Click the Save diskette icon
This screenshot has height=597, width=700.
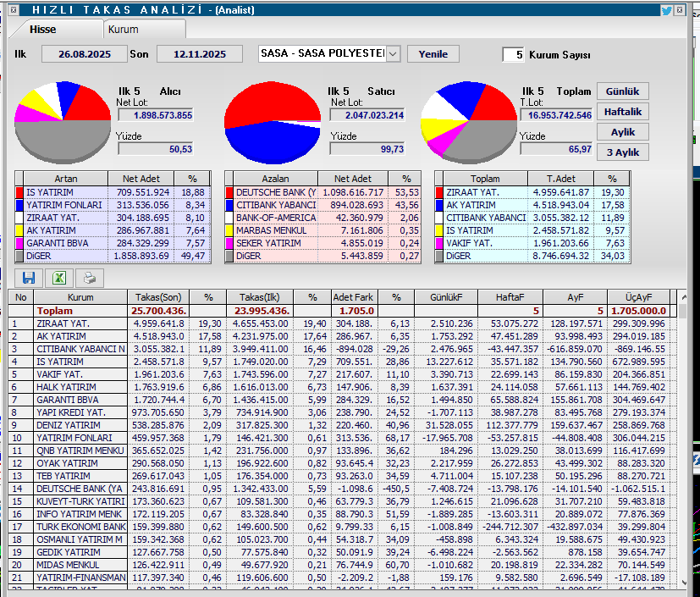pyautogui.click(x=29, y=278)
